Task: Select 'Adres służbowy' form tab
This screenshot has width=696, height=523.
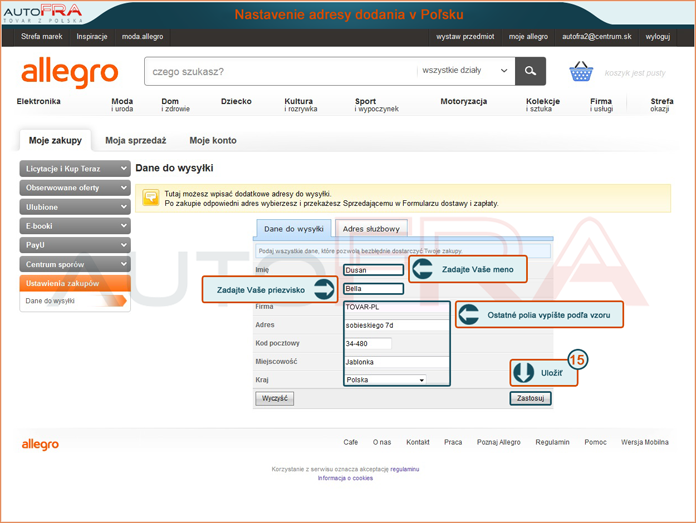Action: (371, 229)
